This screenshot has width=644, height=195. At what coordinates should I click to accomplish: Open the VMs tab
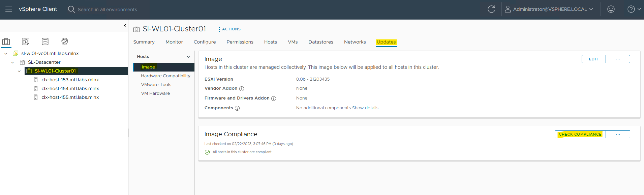point(293,42)
